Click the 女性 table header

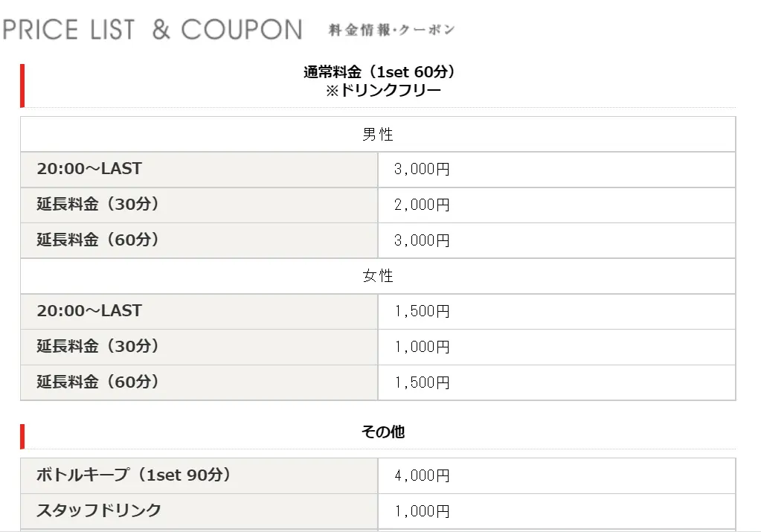point(378,276)
